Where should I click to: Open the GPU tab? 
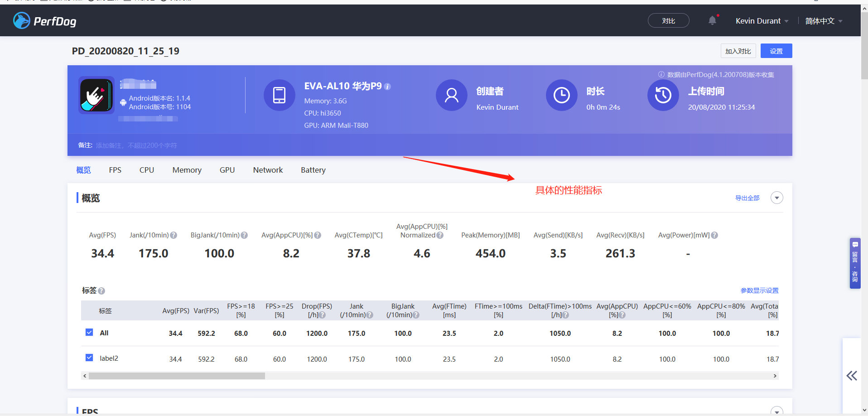click(227, 170)
